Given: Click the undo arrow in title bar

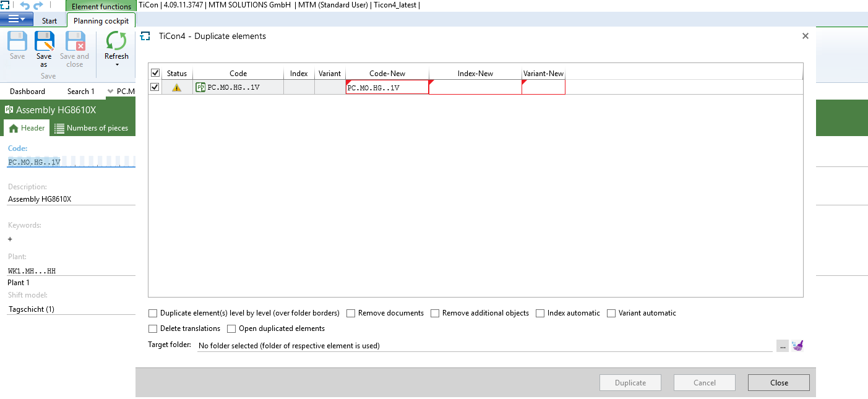Looking at the screenshot, I should [25, 6].
